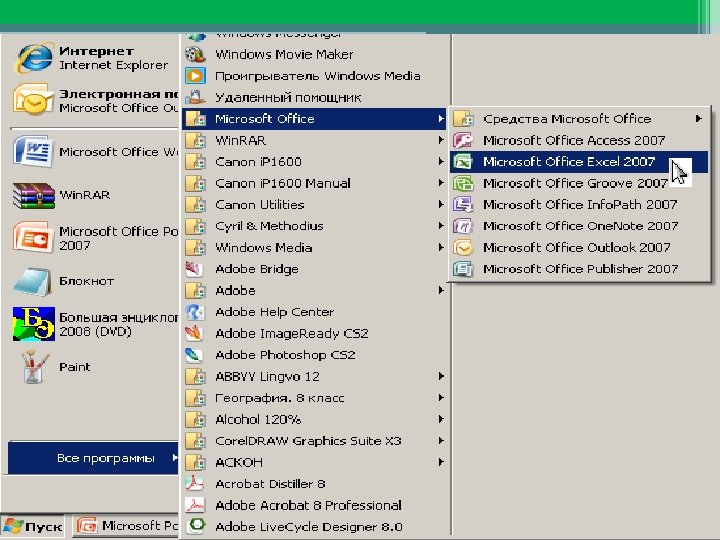
Task: Click the Windows Media Player icon
Action: 195,76
